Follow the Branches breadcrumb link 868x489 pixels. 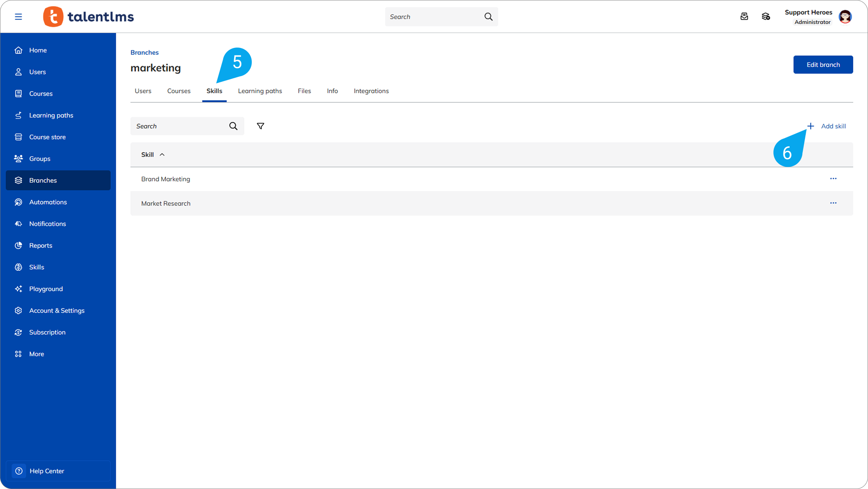tap(144, 52)
